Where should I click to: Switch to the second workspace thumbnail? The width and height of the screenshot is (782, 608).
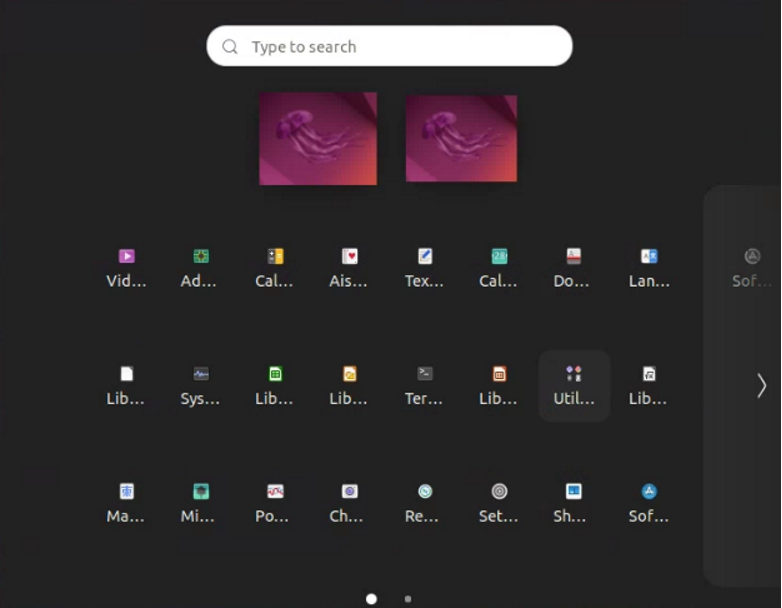click(461, 139)
